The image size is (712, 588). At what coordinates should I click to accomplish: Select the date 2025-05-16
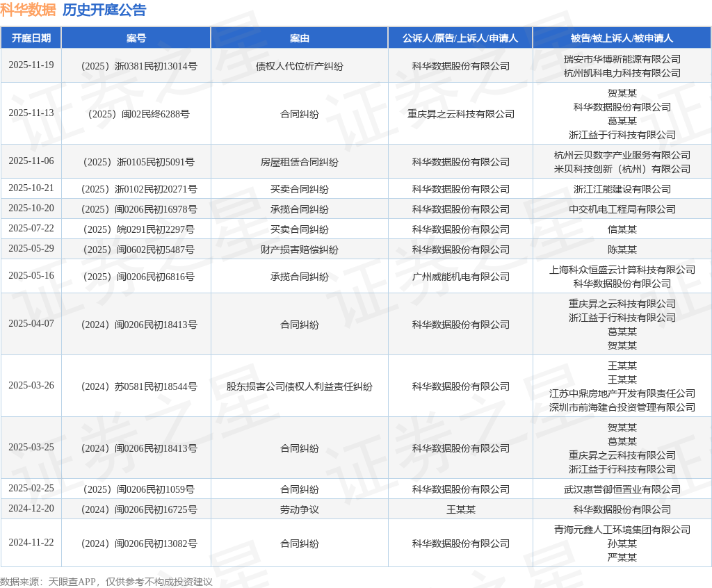point(31,276)
